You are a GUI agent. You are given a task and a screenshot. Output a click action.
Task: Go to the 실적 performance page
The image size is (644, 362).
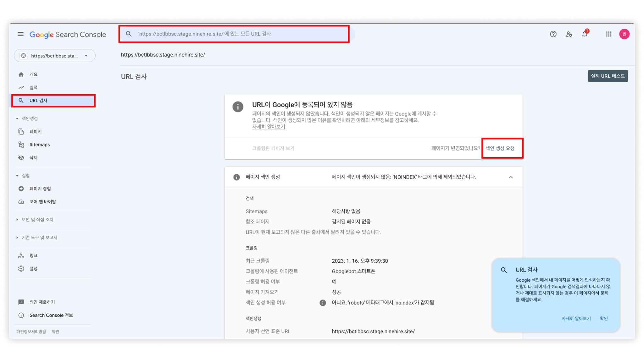tap(33, 87)
